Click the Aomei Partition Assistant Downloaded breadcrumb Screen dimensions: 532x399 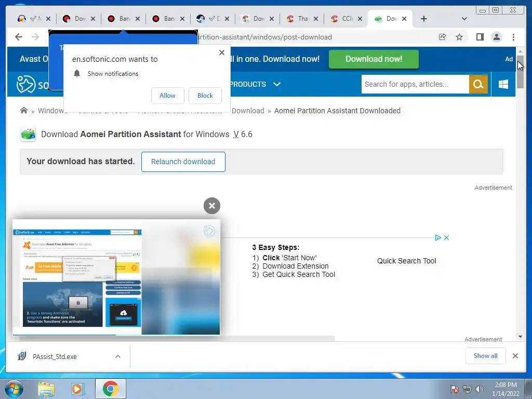coord(337,111)
